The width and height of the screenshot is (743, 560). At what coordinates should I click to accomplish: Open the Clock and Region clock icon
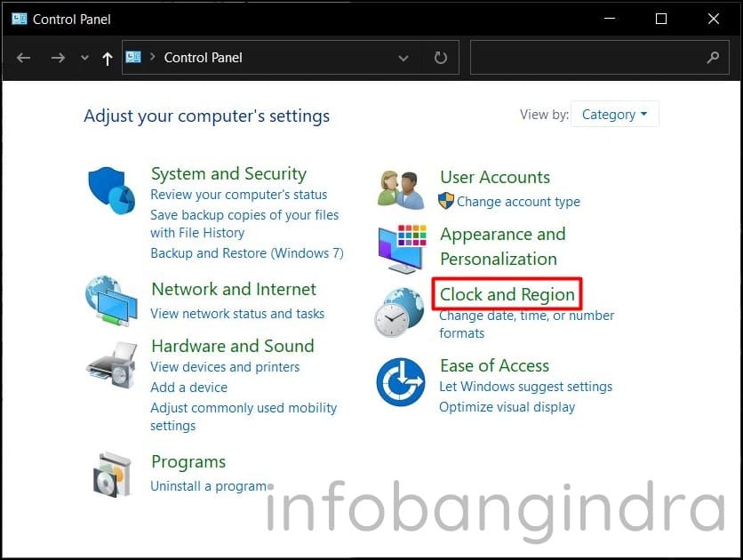(399, 312)
